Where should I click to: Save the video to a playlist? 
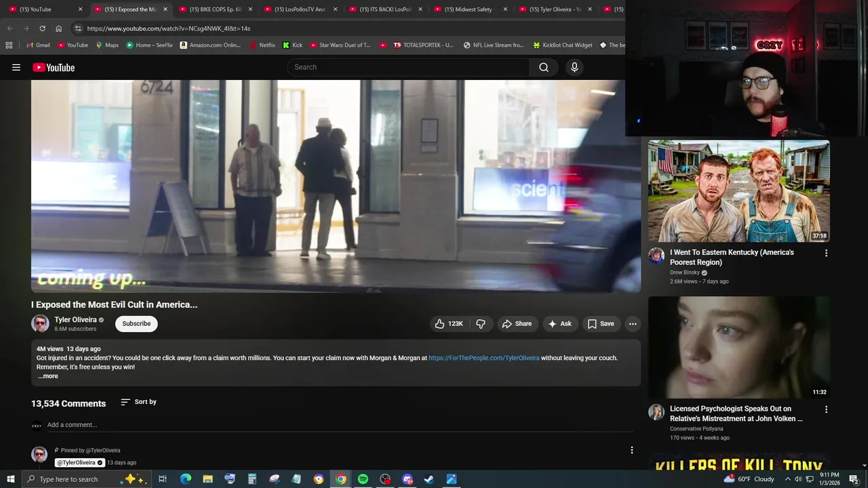tap(601, 324)
